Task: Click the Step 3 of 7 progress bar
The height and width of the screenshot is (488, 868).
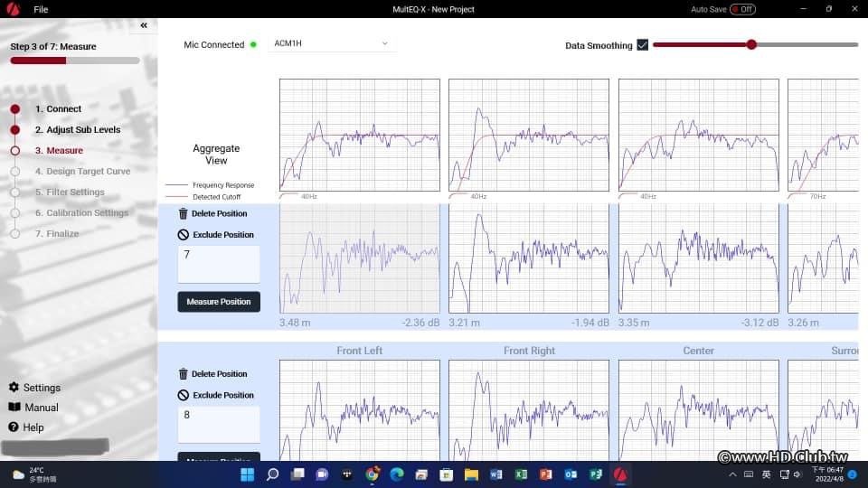Action: point(75,61)
